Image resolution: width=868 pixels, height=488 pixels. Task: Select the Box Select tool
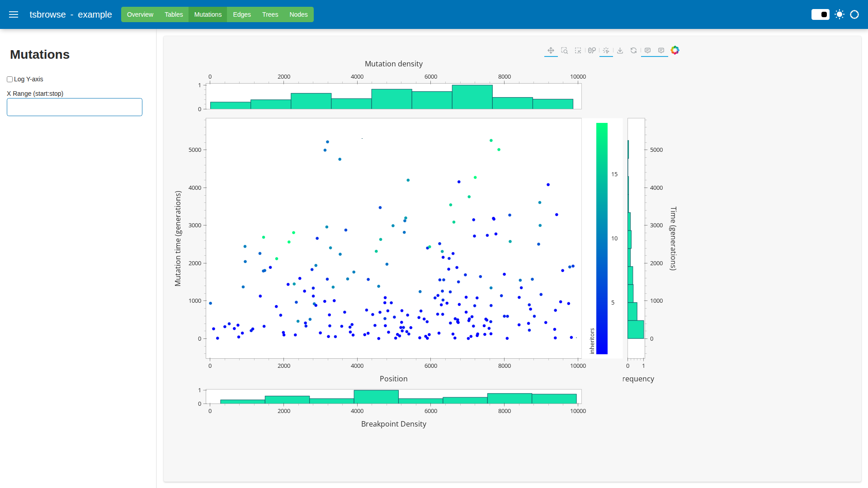coord(578,51)
